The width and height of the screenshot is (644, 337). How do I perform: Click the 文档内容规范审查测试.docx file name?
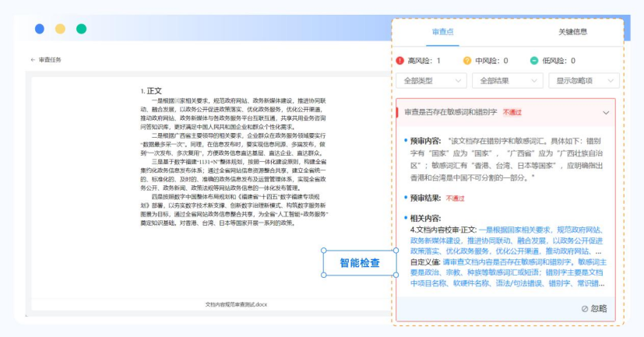point(236,304)
